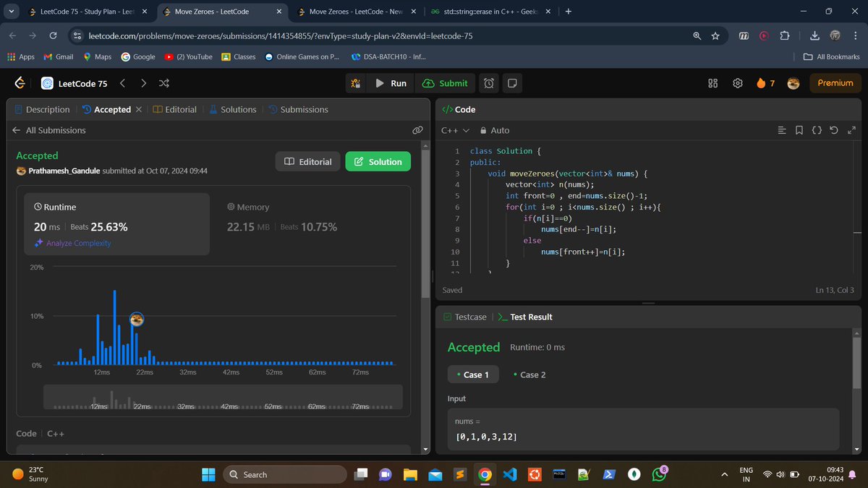Toggle the Auto lock indicator
Image resolution: width=868 pixels, height=488 pixels.
pos(495,130)
